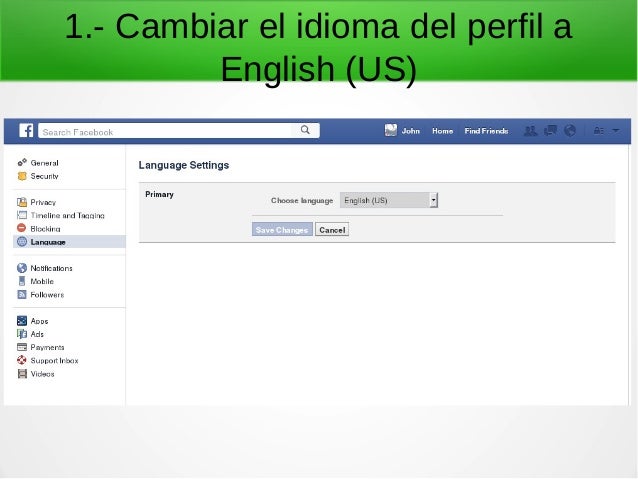Open the friend requests icon

coord(530,131)
